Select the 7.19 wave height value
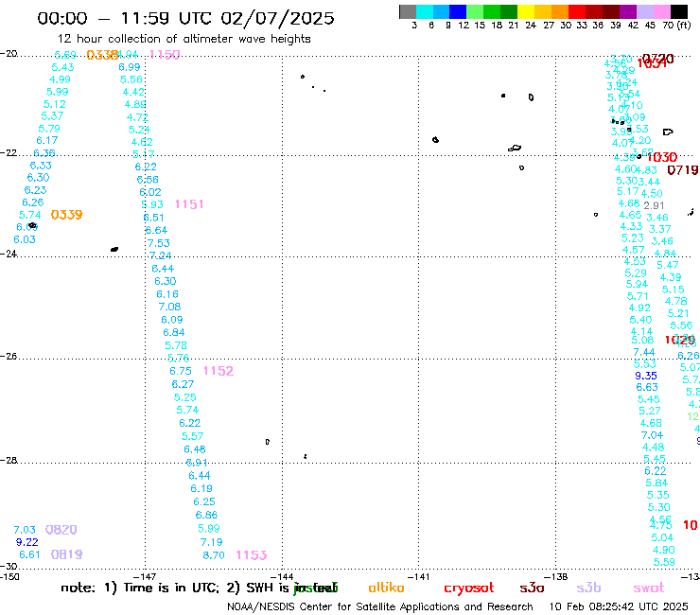Image resolution: width=700 pixels, height=615 pixels. (211, 542)
